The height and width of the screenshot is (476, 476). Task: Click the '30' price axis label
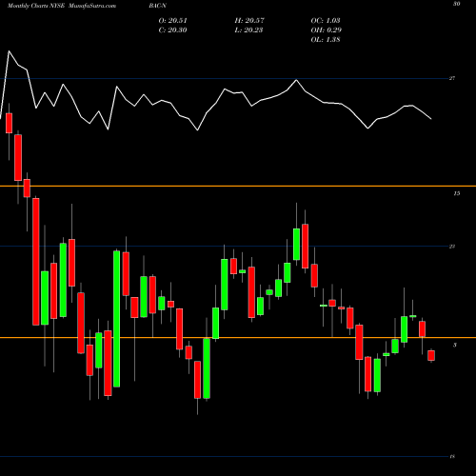tap(457, 4)
